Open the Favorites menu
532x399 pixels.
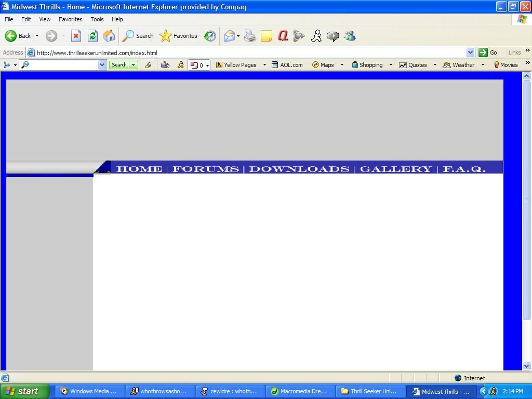coord(70,19)
